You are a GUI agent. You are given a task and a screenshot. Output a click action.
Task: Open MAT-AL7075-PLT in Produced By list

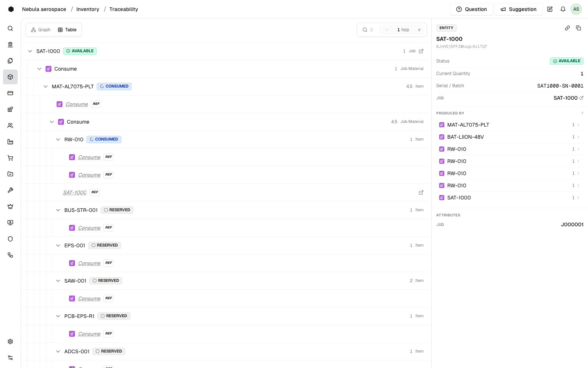(510, 125)
